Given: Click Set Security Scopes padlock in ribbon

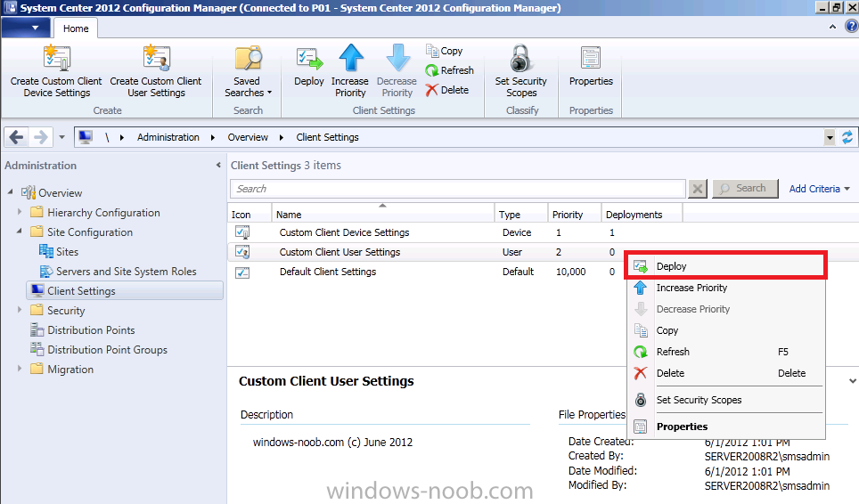Looking at the screenshot, I should pos(520,59).
